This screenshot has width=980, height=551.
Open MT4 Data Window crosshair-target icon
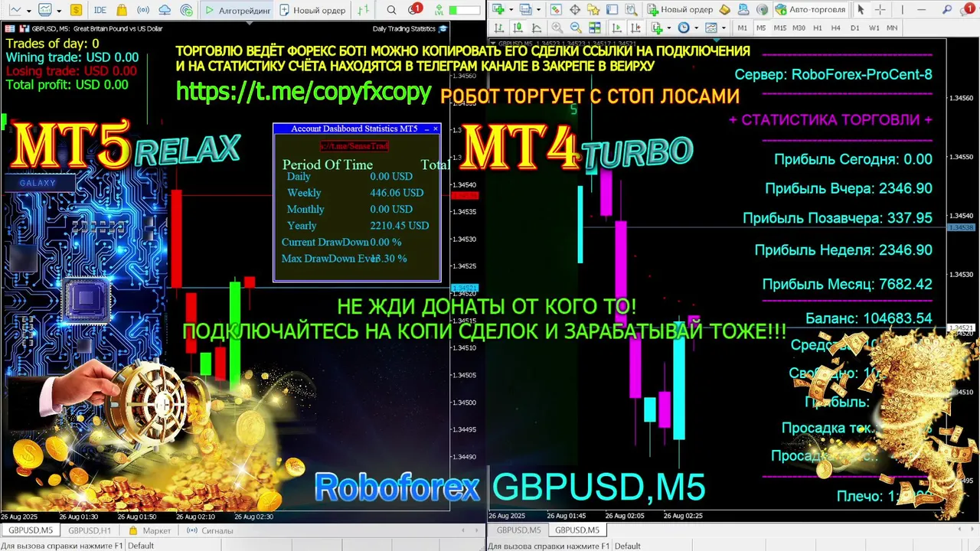tap(575, 9)
